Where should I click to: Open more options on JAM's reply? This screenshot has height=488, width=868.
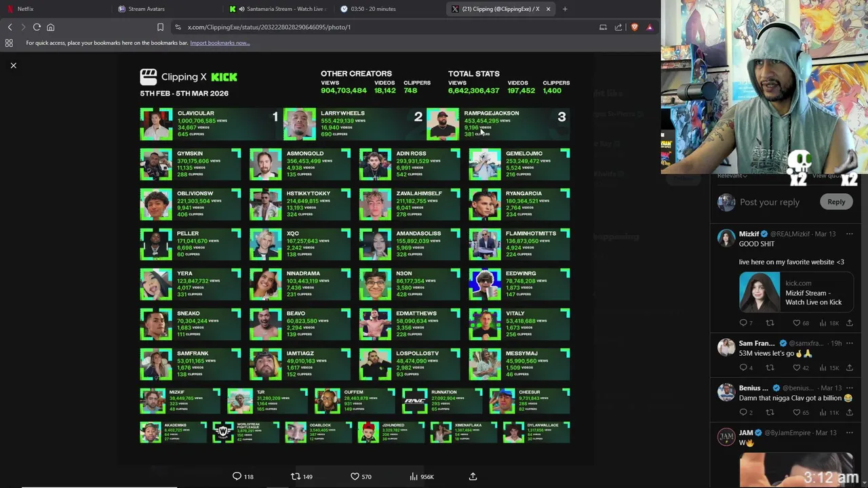point(849,432)
